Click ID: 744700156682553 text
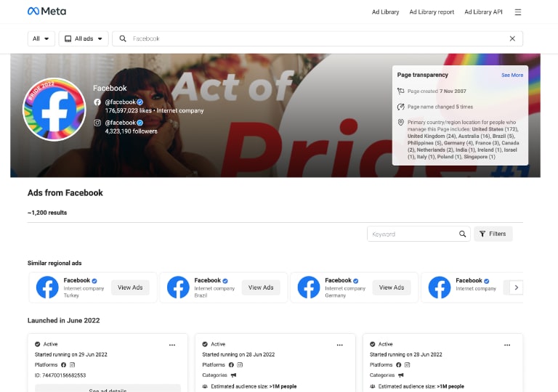 (60, 375)
